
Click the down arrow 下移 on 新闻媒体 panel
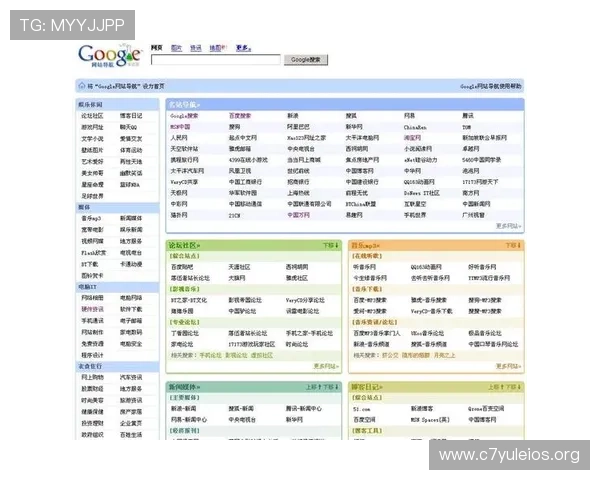[331, 387]
